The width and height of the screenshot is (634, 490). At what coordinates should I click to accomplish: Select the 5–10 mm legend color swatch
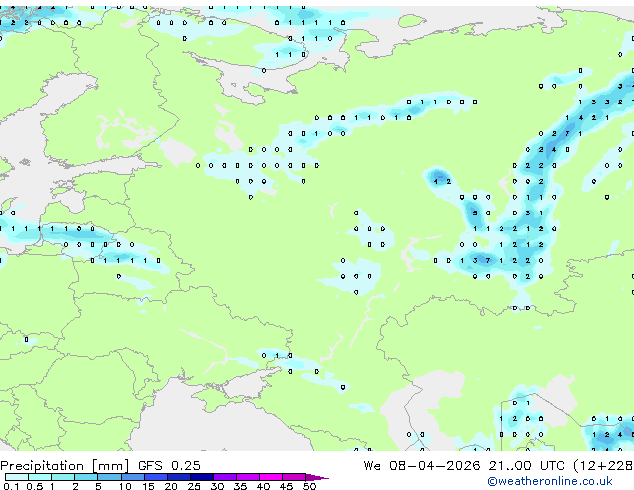click(109, 477)
